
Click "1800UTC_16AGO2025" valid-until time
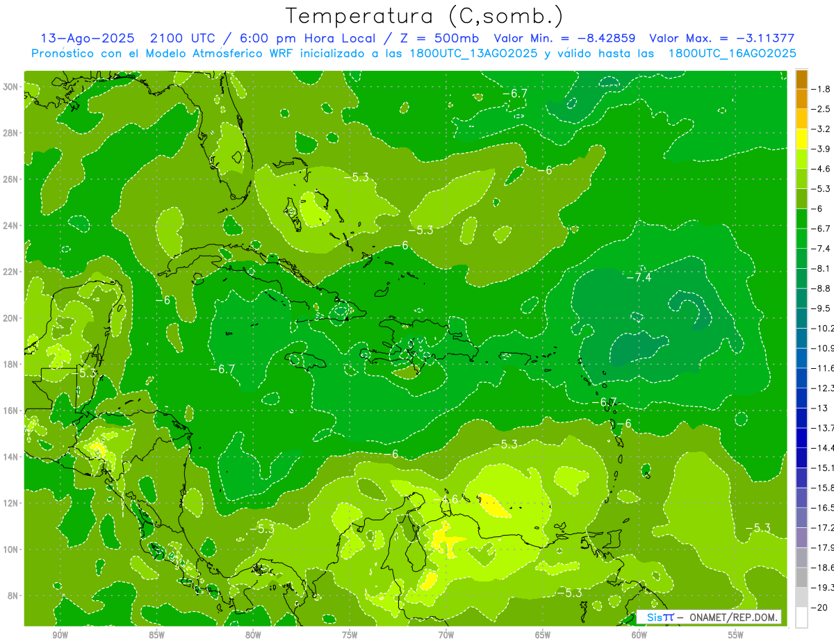point(732,53)
